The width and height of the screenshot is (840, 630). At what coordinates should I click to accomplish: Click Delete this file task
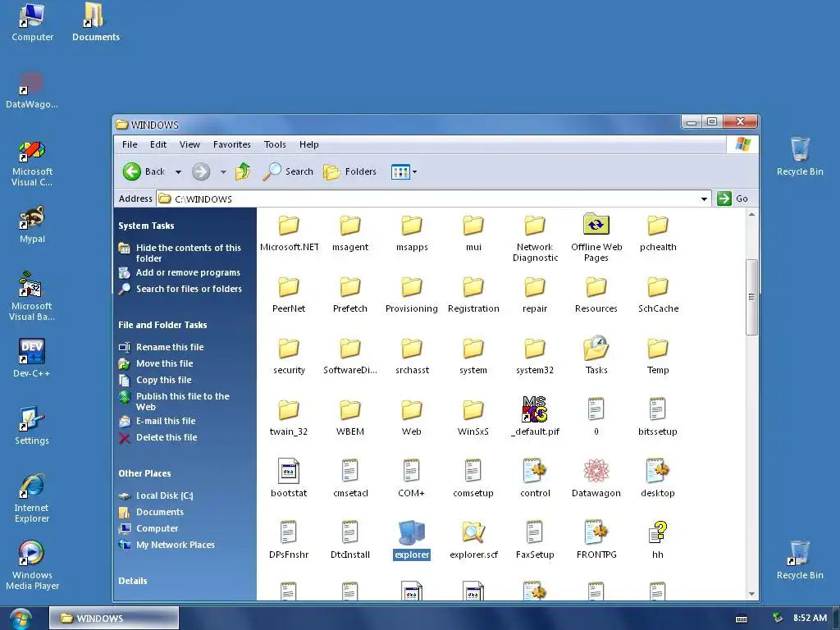coord(158,437)
